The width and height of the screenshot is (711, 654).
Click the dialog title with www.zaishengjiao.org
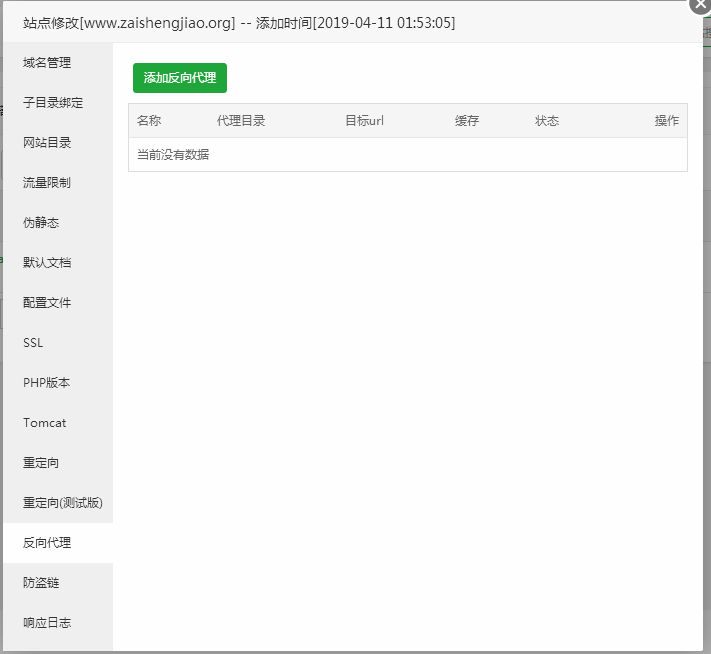point(239,23)
